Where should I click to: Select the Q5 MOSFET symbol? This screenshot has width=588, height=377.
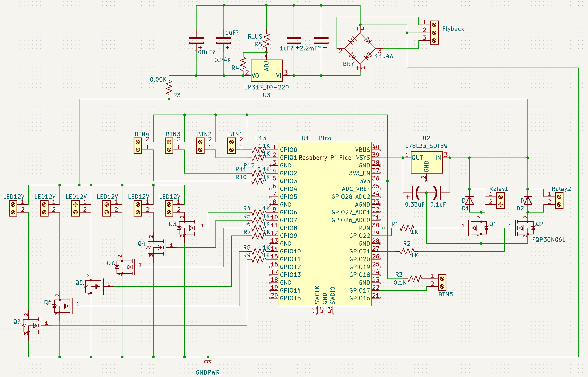(94, 286)
